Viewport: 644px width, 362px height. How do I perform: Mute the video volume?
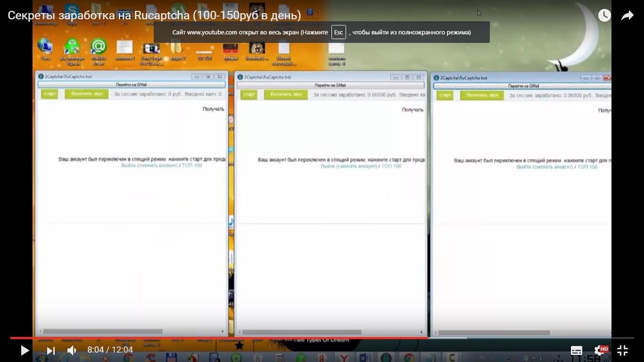tap(72, 350)
